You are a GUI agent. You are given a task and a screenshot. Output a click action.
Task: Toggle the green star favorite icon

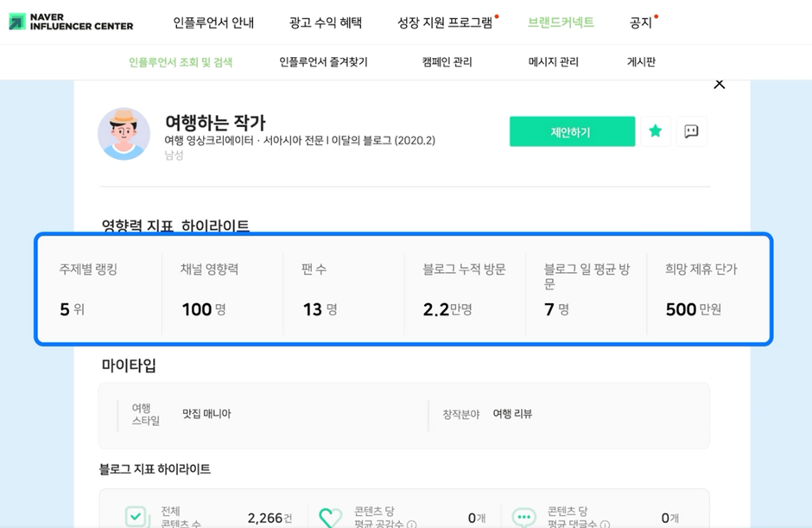click(655, 131)
